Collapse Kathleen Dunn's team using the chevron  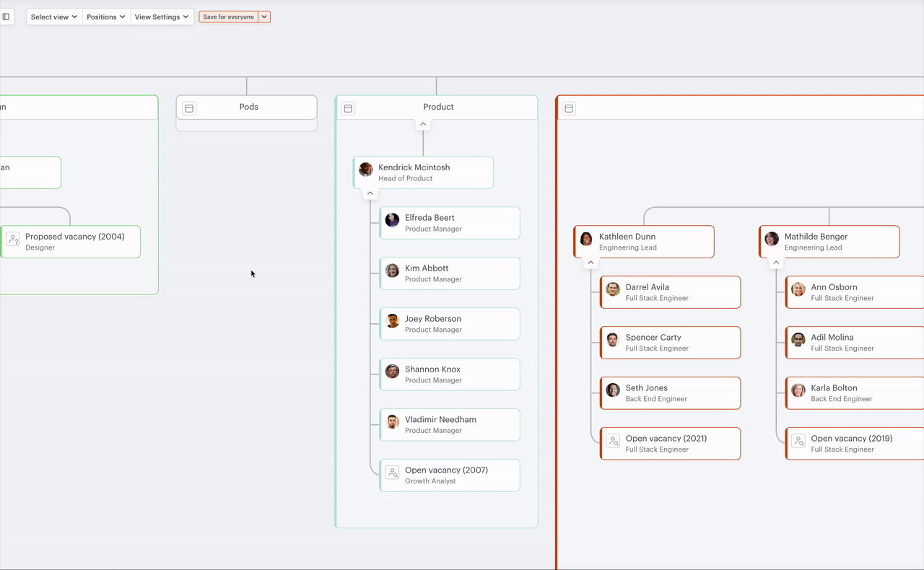[590, 262]
